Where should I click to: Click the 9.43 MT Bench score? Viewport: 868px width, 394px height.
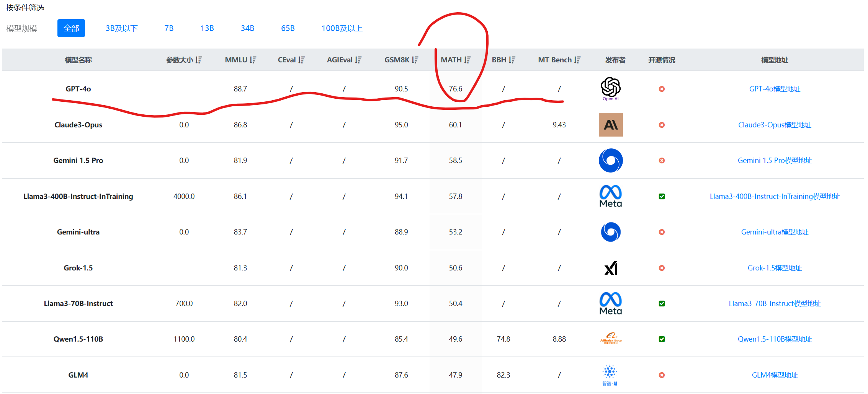point(559,125)
